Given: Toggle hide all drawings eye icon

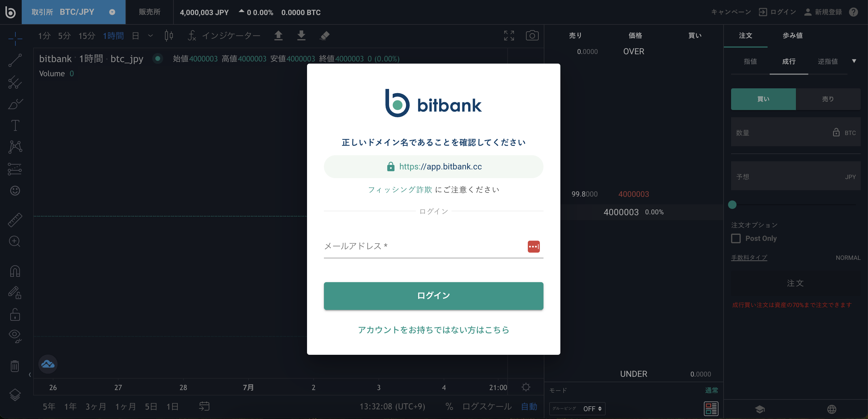Looking at the screenshot, I should coord(15,336).
